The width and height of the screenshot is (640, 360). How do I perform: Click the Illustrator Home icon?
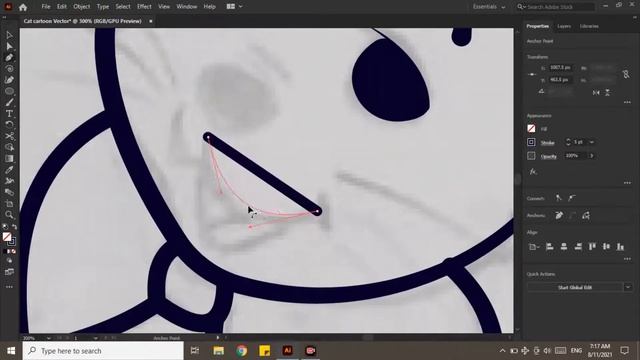click(x=23, y=7)
